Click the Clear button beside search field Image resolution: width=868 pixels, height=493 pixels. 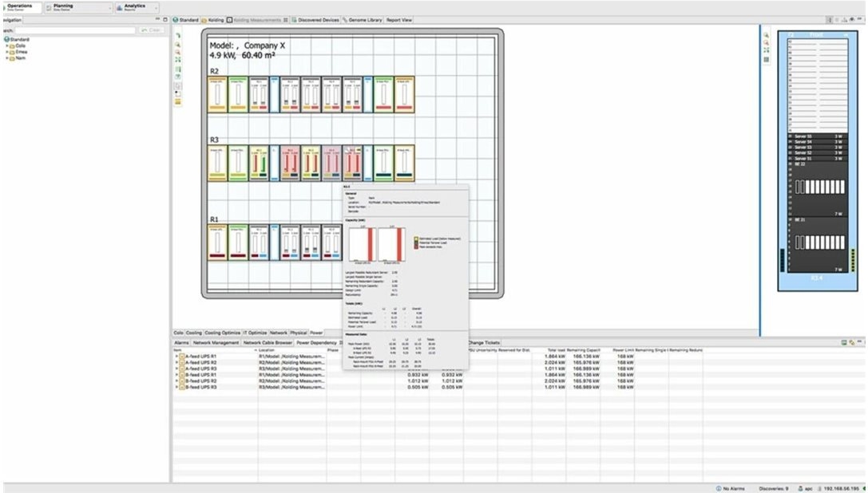point(151,30)
